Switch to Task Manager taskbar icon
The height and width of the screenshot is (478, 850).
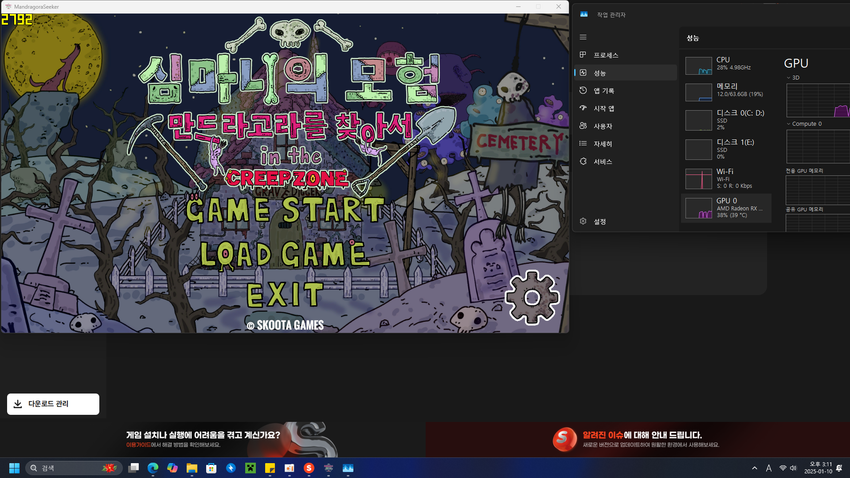pyautogui.click(x=348, y=468)
